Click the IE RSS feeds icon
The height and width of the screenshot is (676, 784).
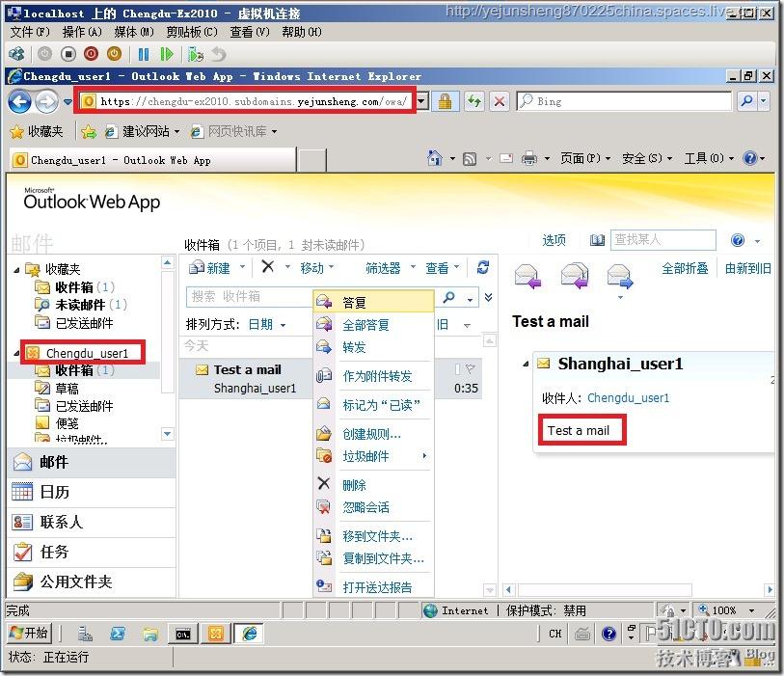[x=470, y=159]
